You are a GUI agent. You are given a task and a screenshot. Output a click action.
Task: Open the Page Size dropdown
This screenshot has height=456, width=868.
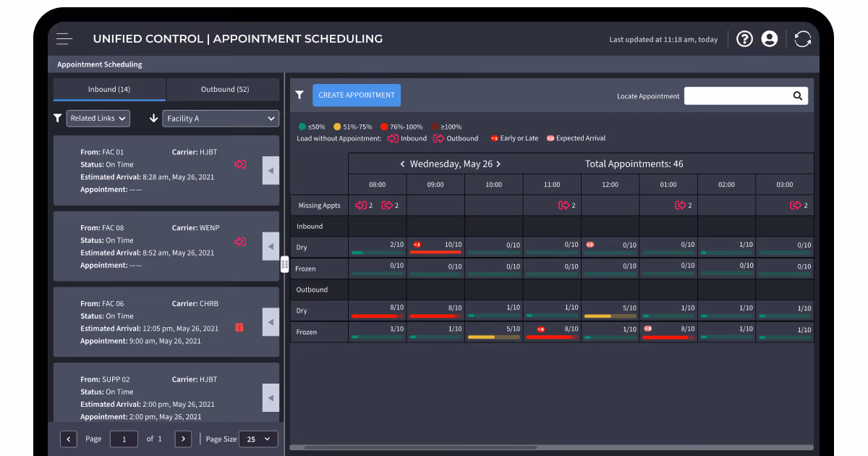259,439
